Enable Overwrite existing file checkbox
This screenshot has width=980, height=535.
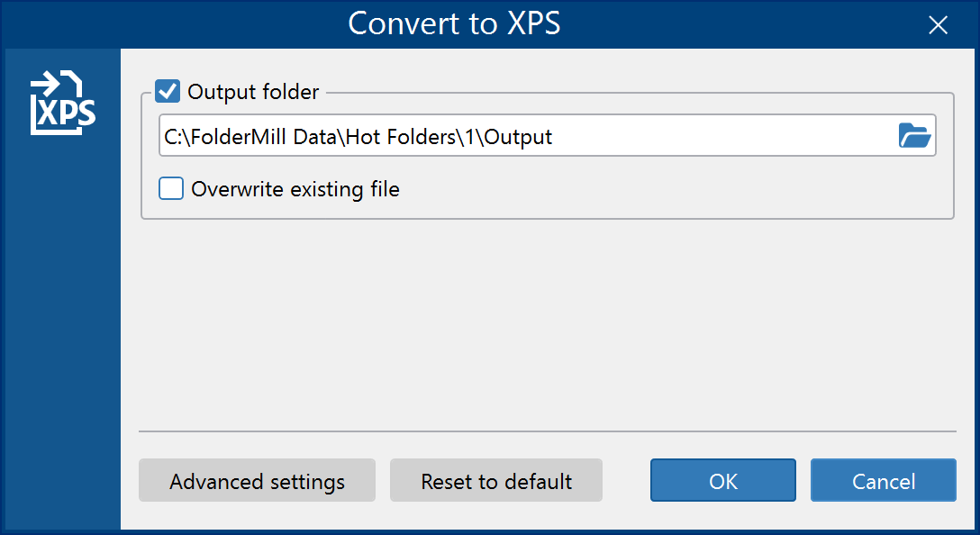point(170,188)
